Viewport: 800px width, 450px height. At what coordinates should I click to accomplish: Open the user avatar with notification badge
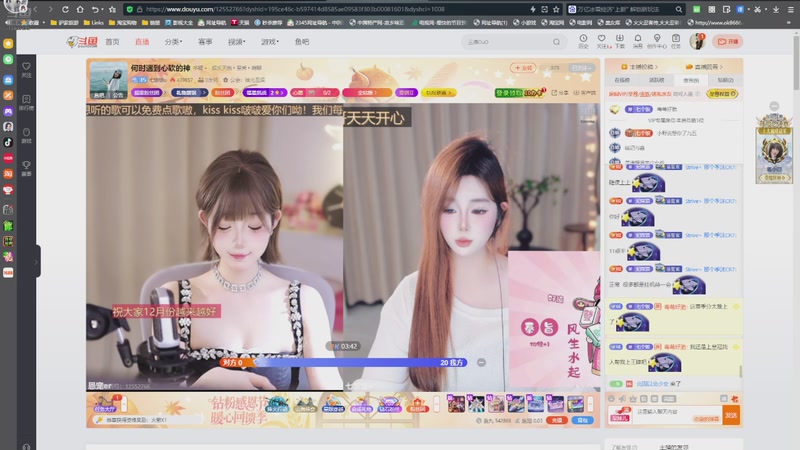(x=697, y=41)
